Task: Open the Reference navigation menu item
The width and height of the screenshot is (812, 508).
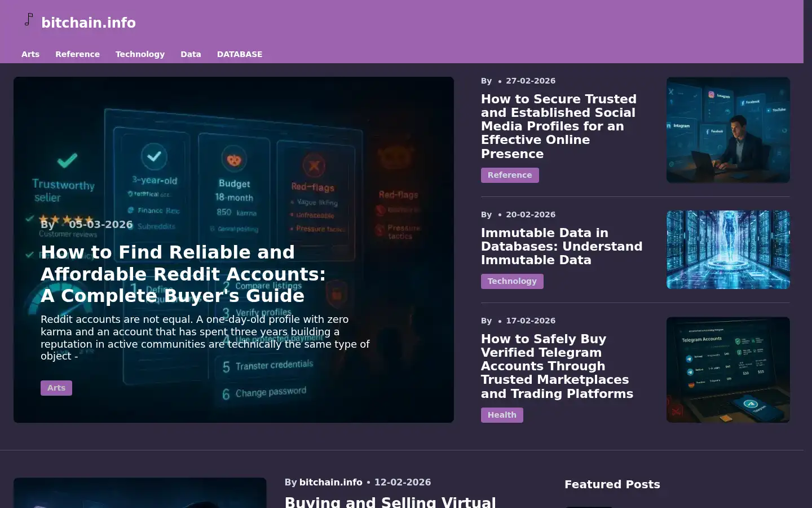Action: coord(77,54)
